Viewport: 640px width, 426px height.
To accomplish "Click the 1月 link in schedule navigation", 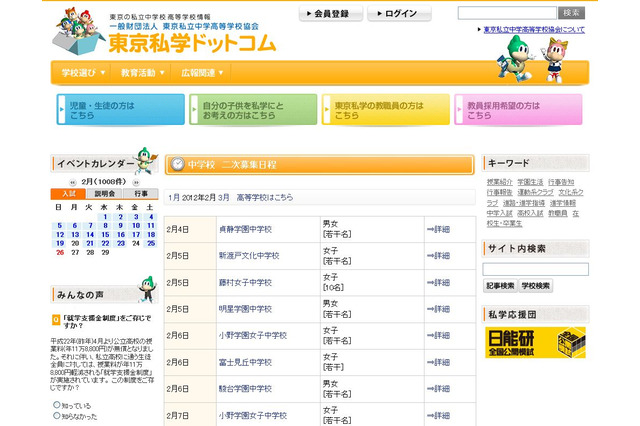I will [174, 197].
